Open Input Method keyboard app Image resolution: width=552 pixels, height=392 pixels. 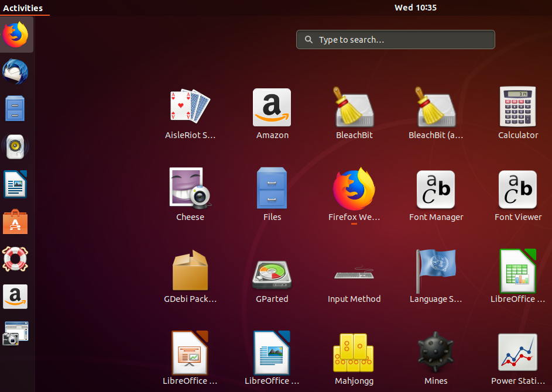354,283
